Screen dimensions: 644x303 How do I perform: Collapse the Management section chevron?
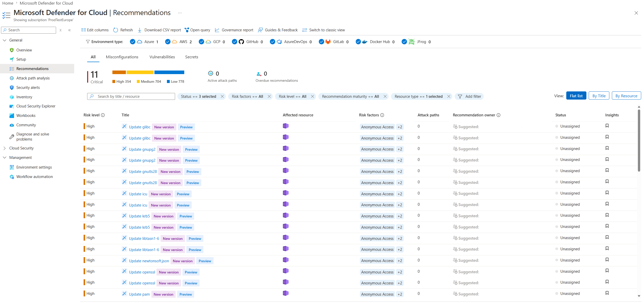[5, 158]
